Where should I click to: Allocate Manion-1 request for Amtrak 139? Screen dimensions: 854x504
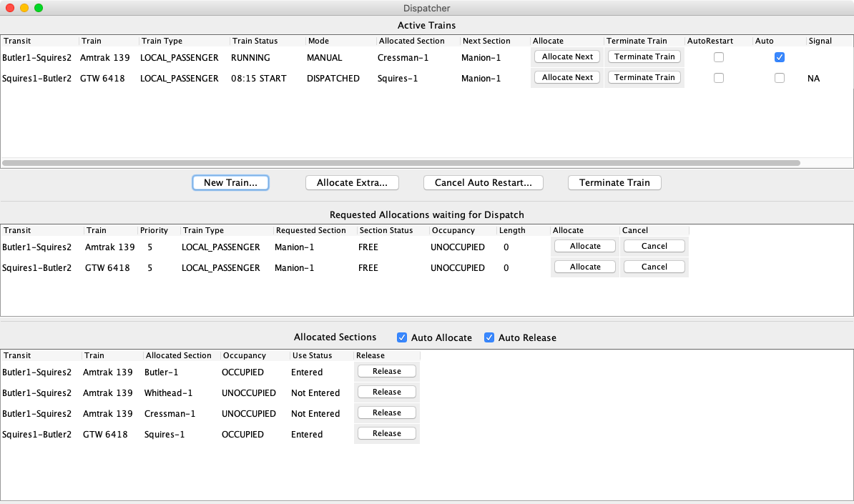[x=585, y=246]
